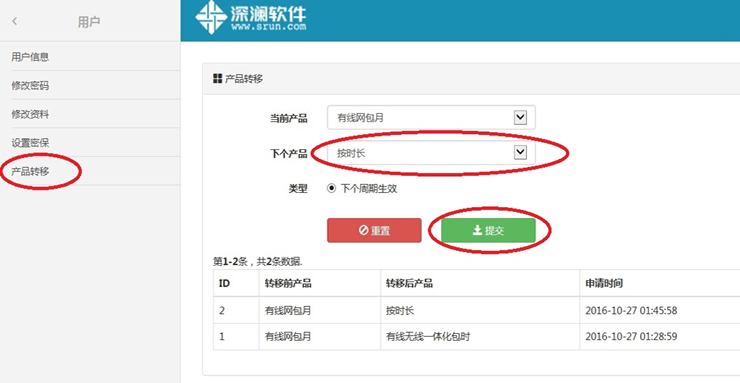Screen dimensions: 740x383
Task: Expand the 下个产品 dropdown arrow
Action: tap(520, 152)
